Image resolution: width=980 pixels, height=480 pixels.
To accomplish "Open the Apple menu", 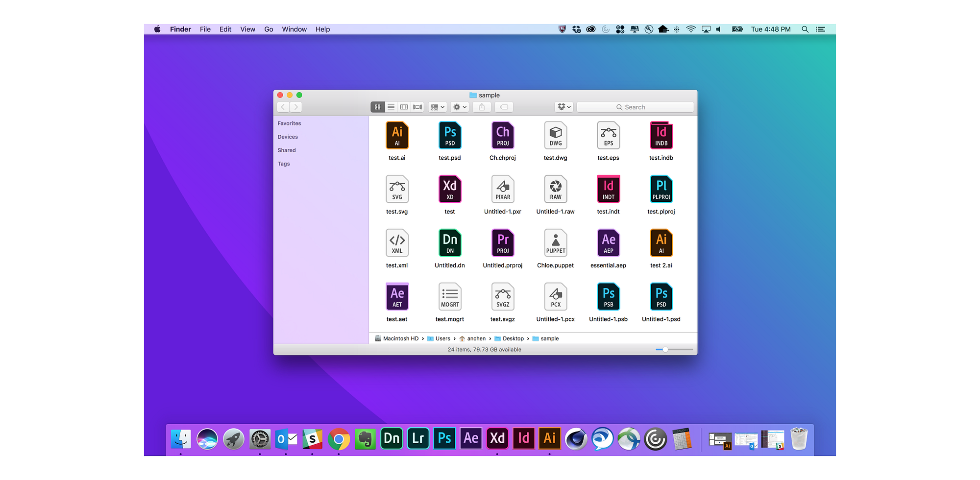I will point(157,29).
